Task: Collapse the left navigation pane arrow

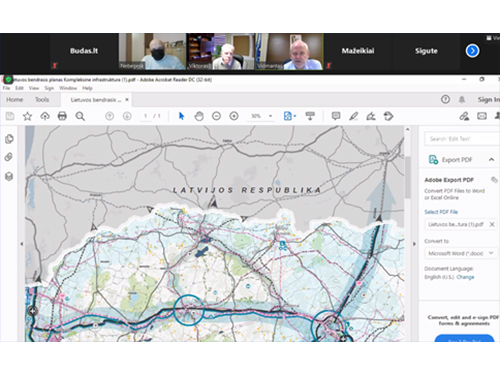Action: pyautogui.click(x=22, y=244)
